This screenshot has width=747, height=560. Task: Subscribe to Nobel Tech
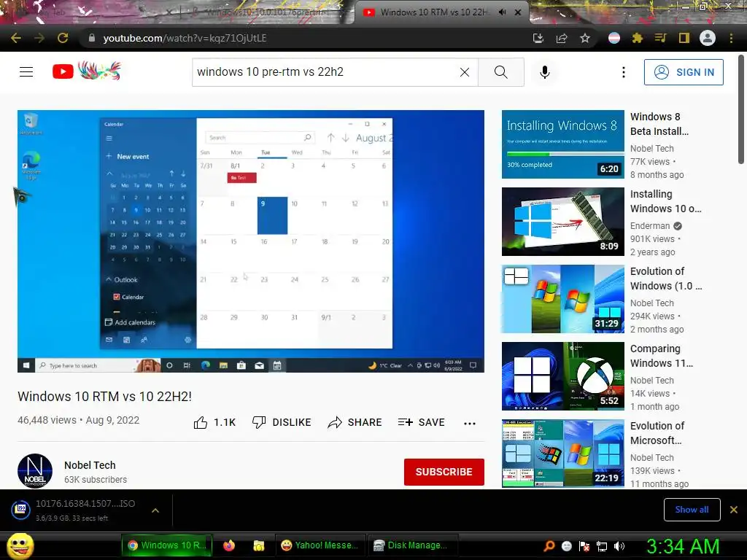pos(444,472)
